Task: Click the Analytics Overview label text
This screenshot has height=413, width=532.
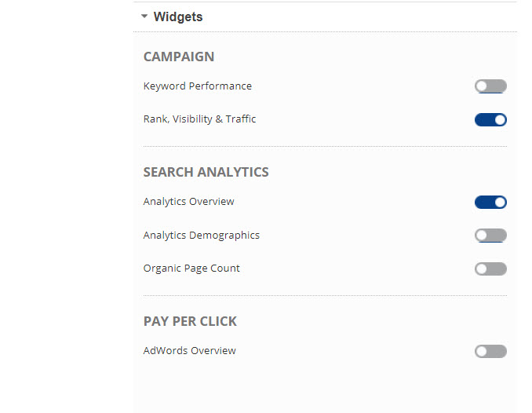Action: click(x=188, y=202)
